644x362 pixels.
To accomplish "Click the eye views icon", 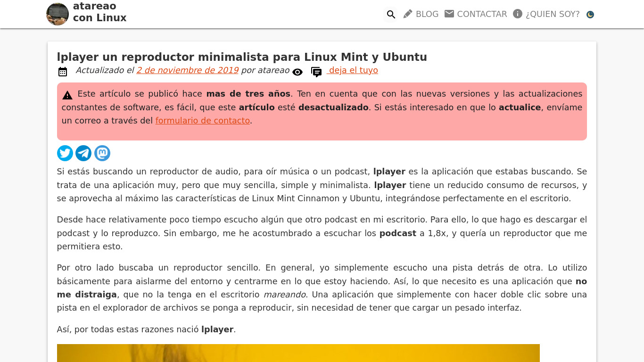I will [x=297, y=72].
